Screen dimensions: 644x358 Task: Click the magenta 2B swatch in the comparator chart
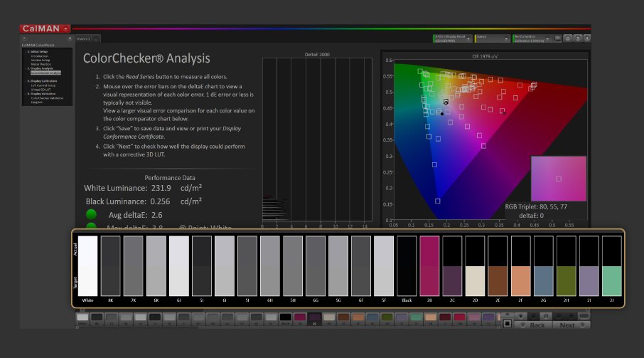(x=429, y=266)
